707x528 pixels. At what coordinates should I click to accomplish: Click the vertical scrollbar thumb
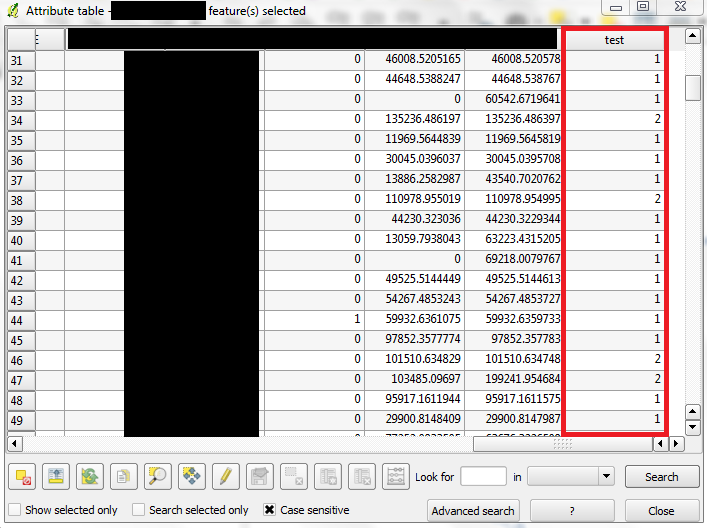click(x=693, y=87)
